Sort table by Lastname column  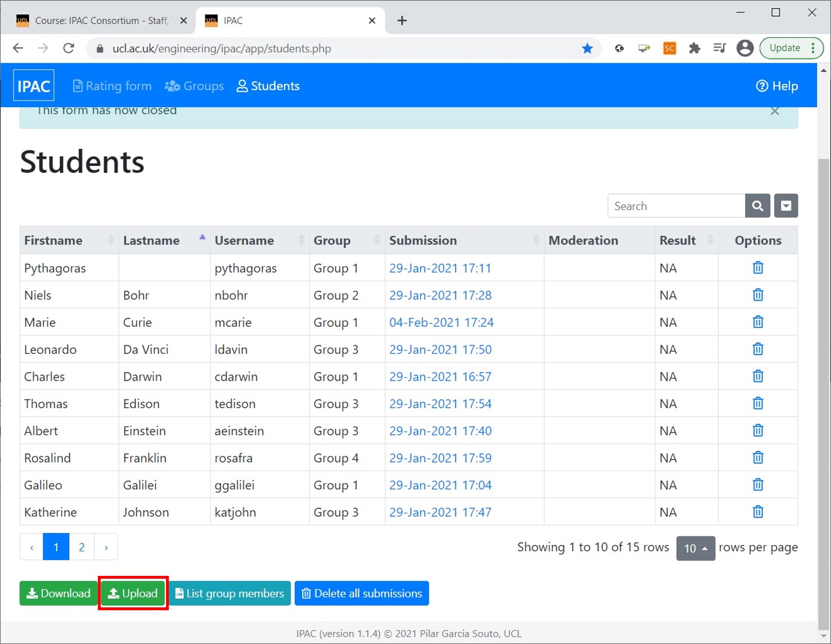[164, 240]
